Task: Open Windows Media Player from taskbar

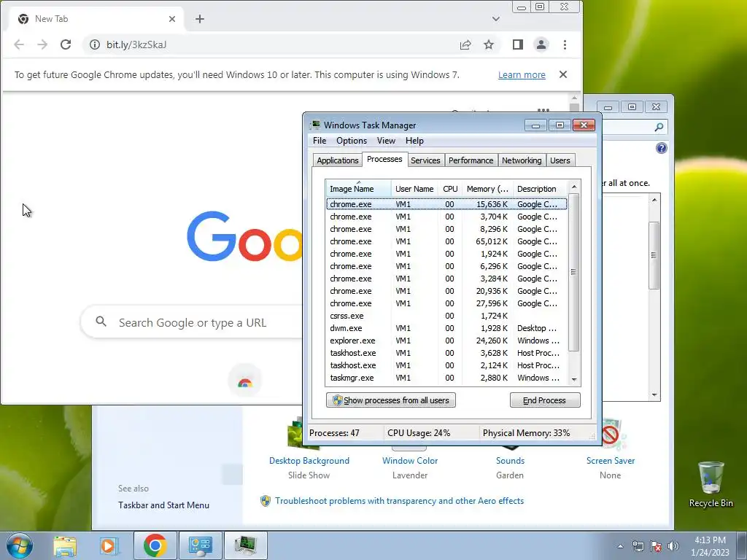Action: [109, 545]
